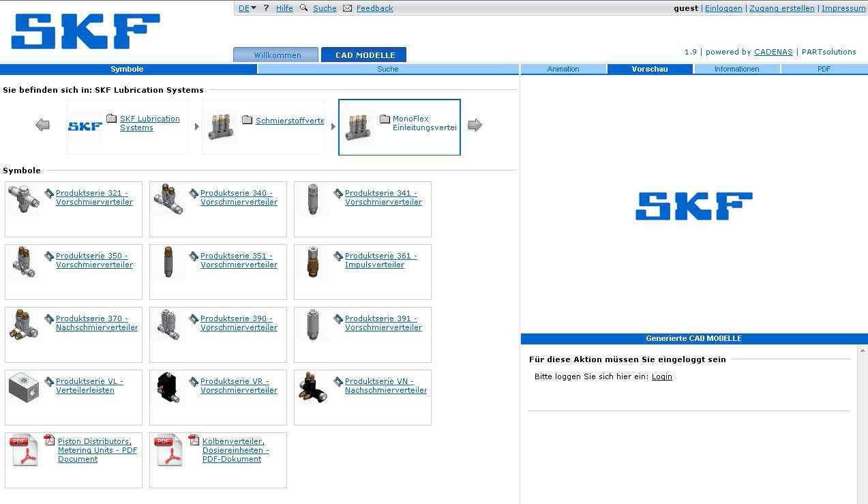Click the Produktserie VR product thumbnail

pos(168,387)
